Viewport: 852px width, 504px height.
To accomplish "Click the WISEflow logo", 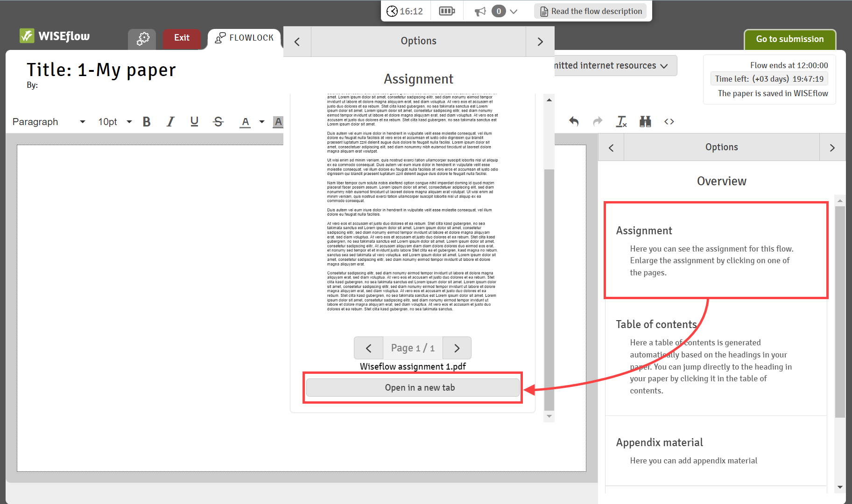I will [55, 36].
